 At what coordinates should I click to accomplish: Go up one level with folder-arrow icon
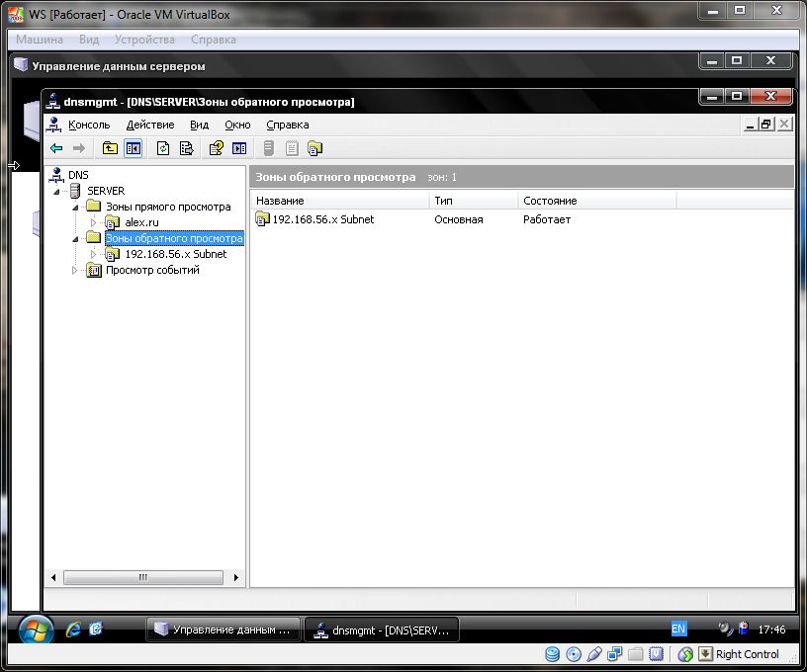tap(110, 148)
